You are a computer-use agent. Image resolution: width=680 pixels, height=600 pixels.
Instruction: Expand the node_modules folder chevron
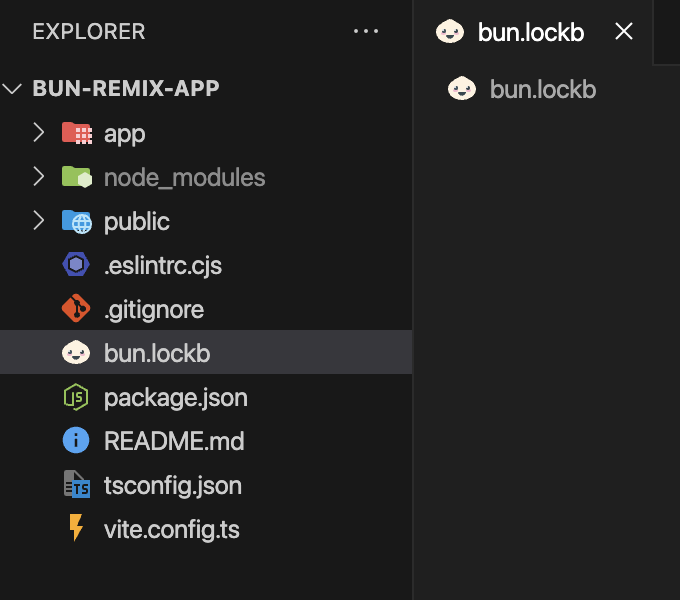pyautogui.click(x=39, y=176)
